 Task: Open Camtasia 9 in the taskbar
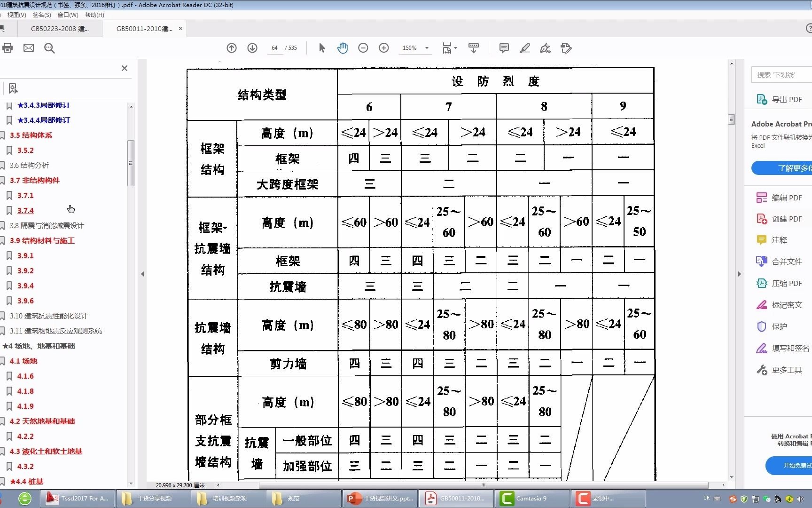pyautogui.click(x=532, y=498)
